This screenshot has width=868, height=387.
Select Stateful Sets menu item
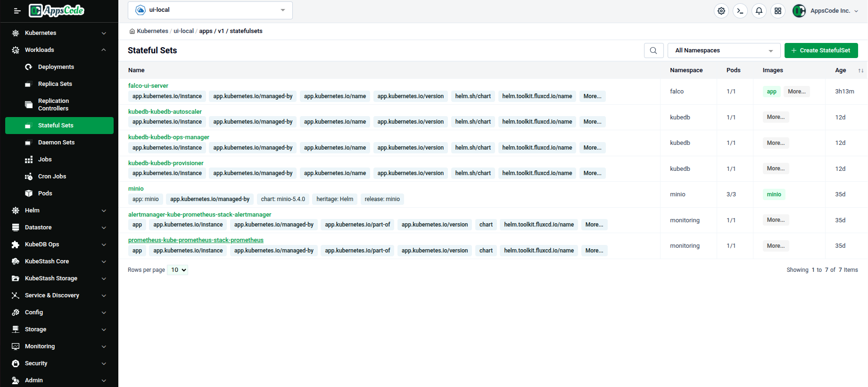(x=59, y=126)
